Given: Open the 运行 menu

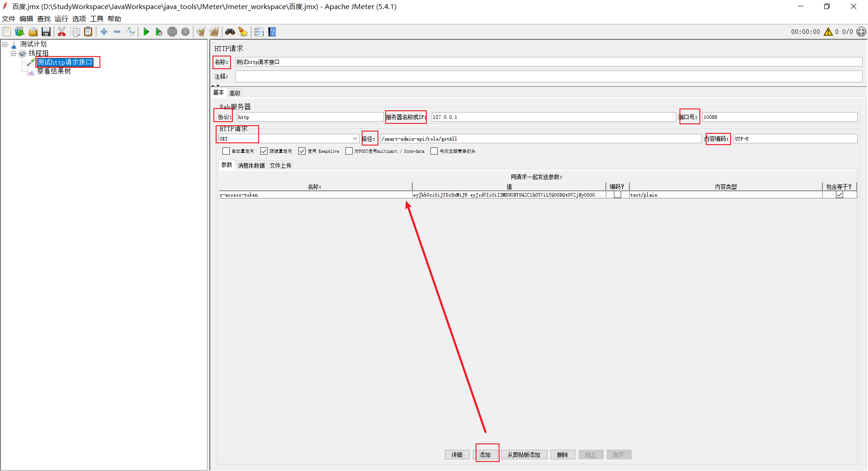Looking at the screenshot, I should pos(61,19).
